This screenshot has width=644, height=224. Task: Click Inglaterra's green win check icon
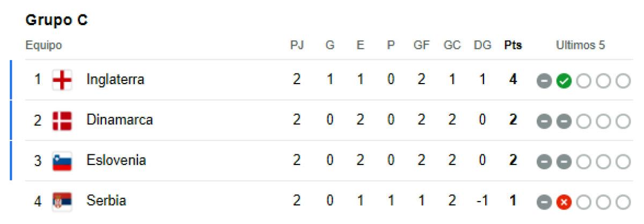pyautogui.click(x=563, y=81)
